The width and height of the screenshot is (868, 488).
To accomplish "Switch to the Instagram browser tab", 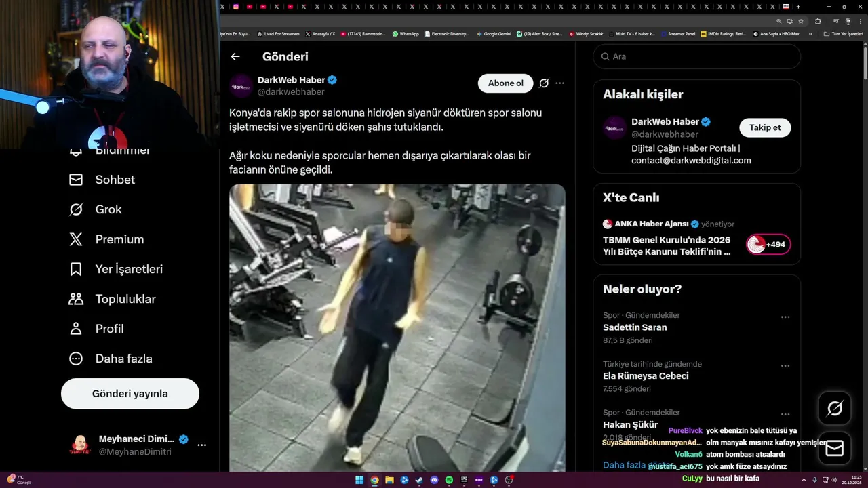I will click(x=236, y=7).
